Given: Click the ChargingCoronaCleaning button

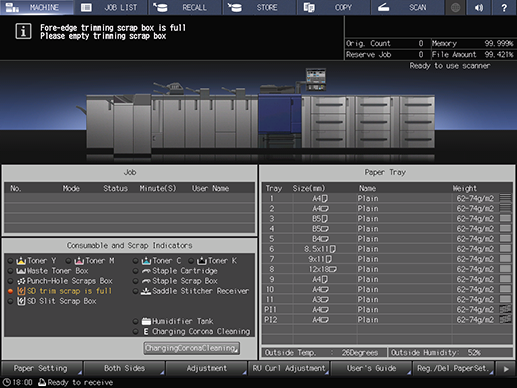Looking at the screenshot, I should pyautogui.click(x=192, y=348).
